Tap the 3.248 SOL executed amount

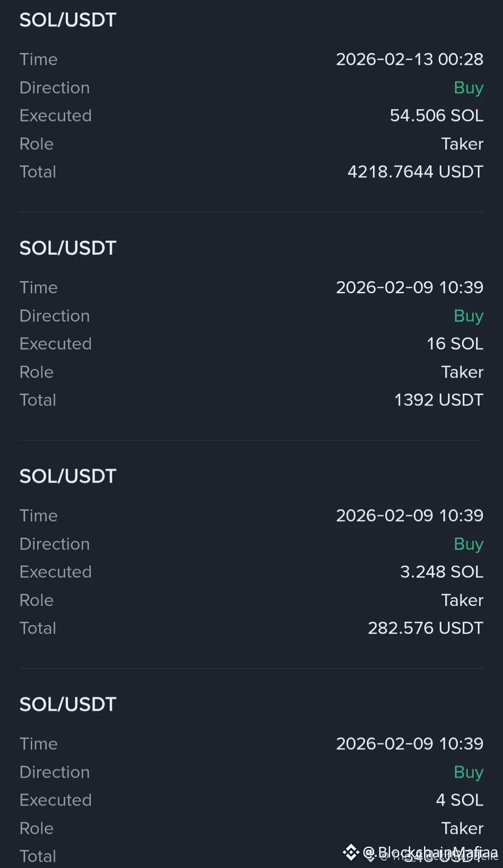(x=442, y=572)
